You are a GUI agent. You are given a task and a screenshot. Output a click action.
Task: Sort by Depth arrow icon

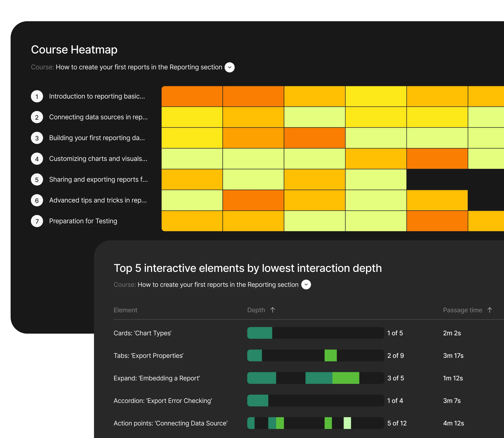(x=273, y=310)
